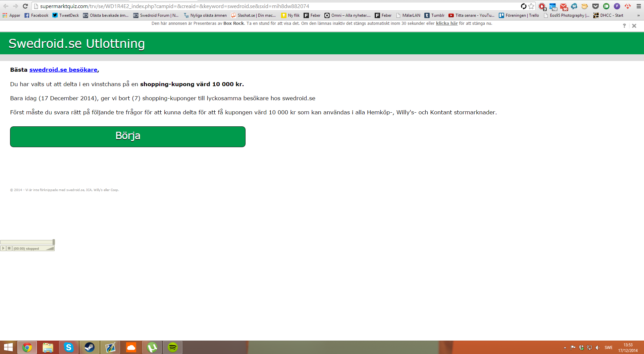Open File Explorer from the taskbar
This screenshot has width=644, height=354.
tap(48, 347)
